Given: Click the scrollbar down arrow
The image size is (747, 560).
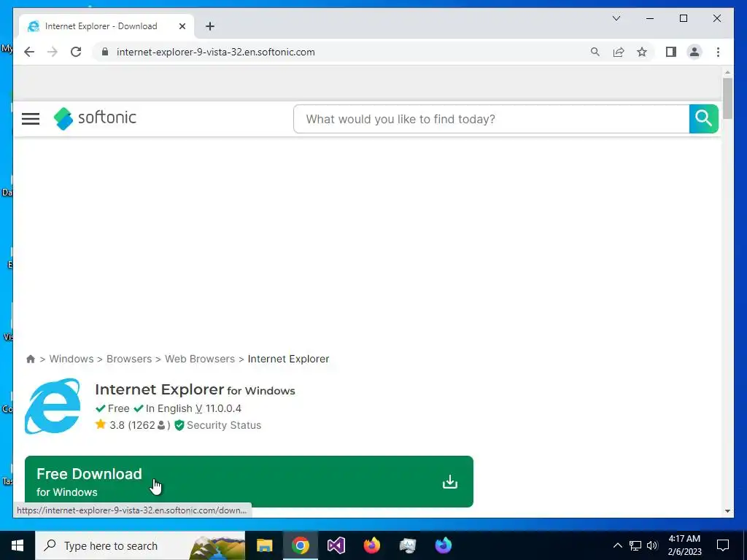Looking at the screenshot, I should pos(727,511).
